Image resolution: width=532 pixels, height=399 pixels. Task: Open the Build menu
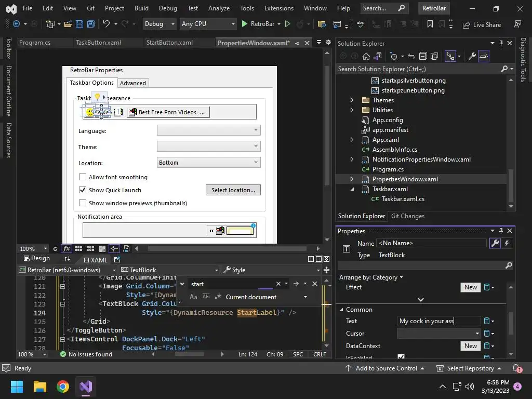pos(141,8)
